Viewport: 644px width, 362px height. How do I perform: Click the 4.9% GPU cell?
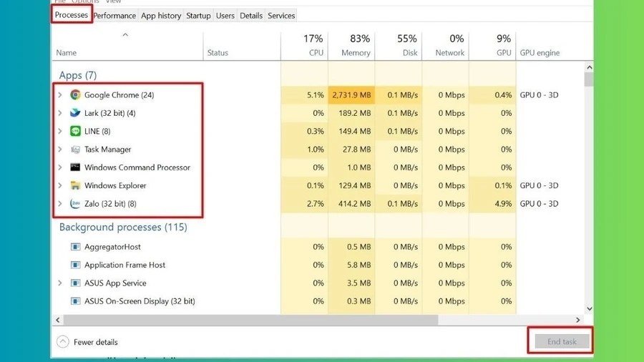click(492, 204)
